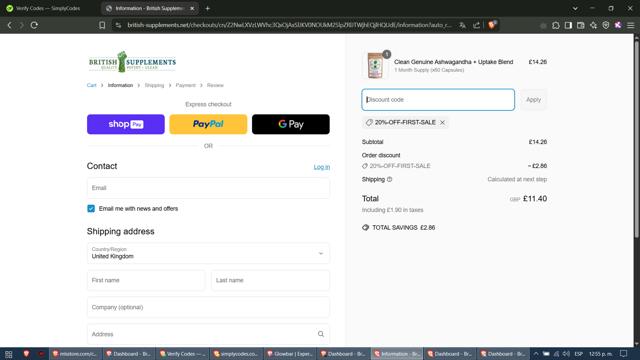Open the mistore.com taskbar window
Image resolution: width=640 pixels, height=360 pixels.
(75, 354)
